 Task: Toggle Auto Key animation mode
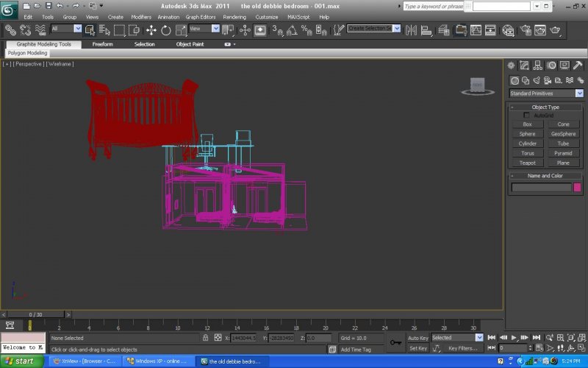click(x=417, y=338)
